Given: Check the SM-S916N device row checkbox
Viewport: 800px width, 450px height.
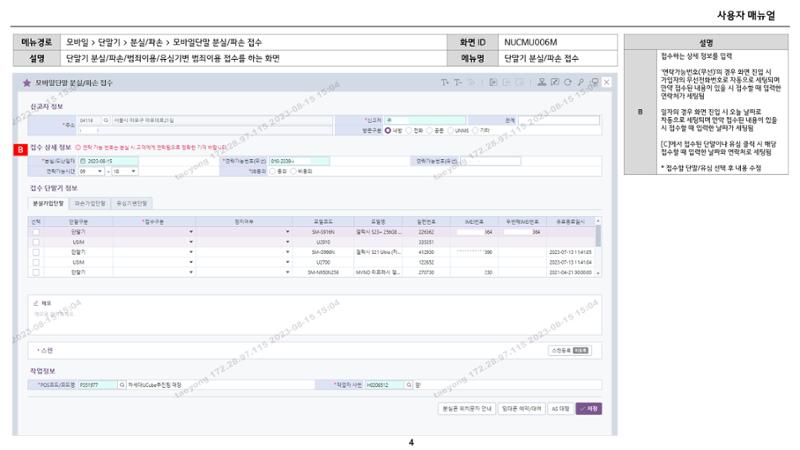Looking at the screenshot, I should 36,232.
